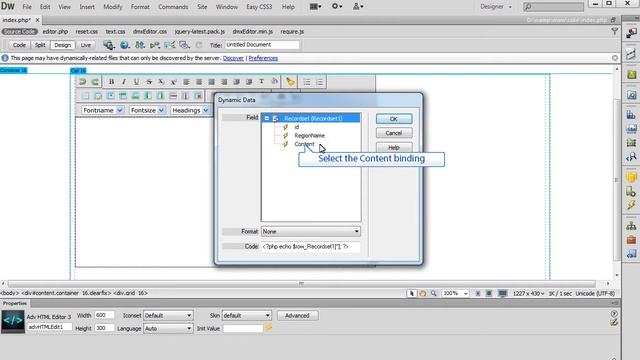Click the Title input field

262,45
